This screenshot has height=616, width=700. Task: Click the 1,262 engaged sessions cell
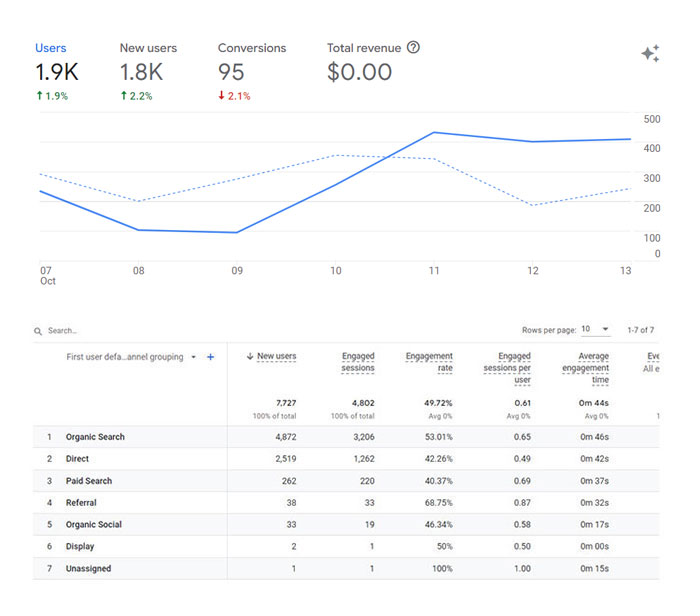[364, 459]
